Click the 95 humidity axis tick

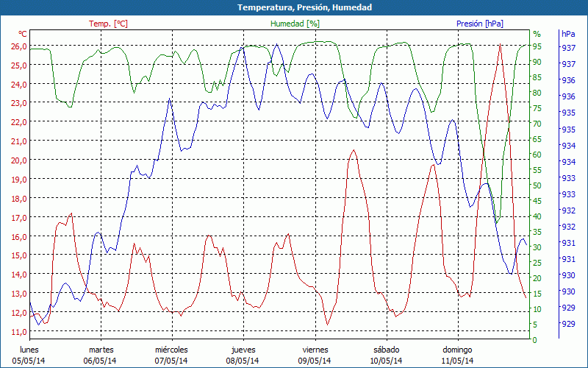tap(537, 46)
